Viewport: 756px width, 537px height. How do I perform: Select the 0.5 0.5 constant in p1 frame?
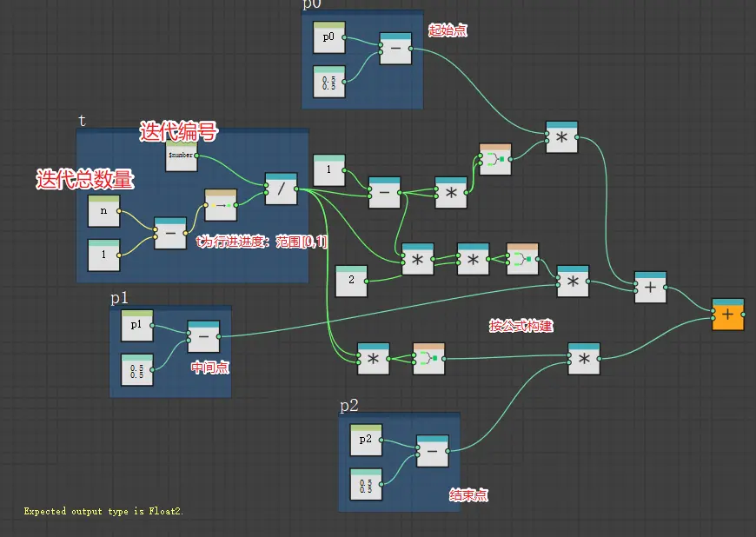tap(137, 369)
